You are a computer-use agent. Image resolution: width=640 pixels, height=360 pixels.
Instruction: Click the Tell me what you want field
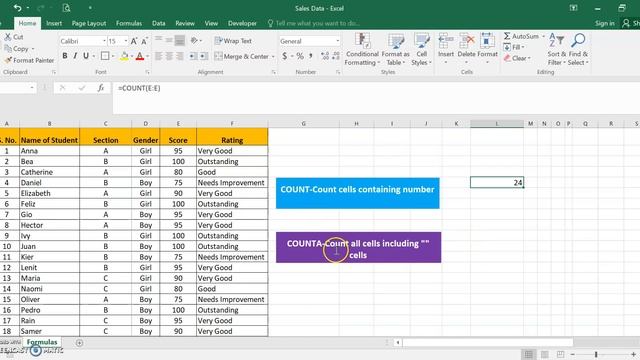tap(313, 23)
